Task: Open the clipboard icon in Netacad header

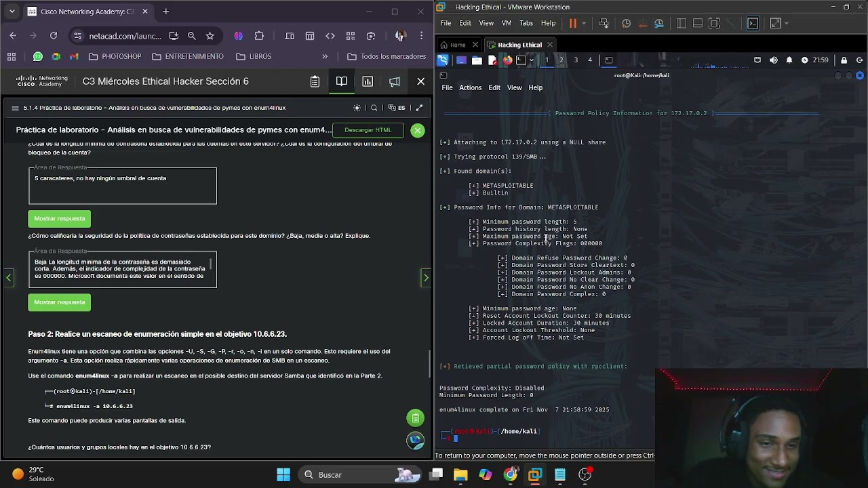Action: [x=315, y=81]
